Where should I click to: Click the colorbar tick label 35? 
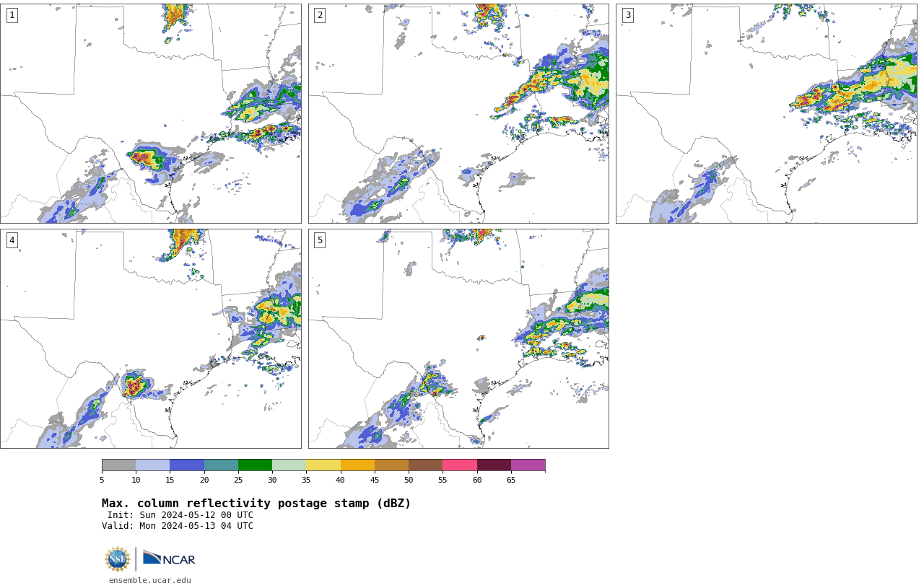pos(306,480)
